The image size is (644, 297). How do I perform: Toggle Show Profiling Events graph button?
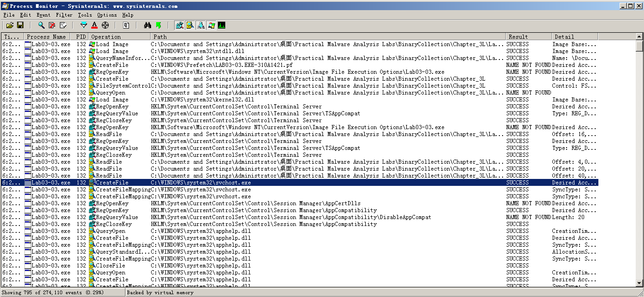(x=222, y=25)
